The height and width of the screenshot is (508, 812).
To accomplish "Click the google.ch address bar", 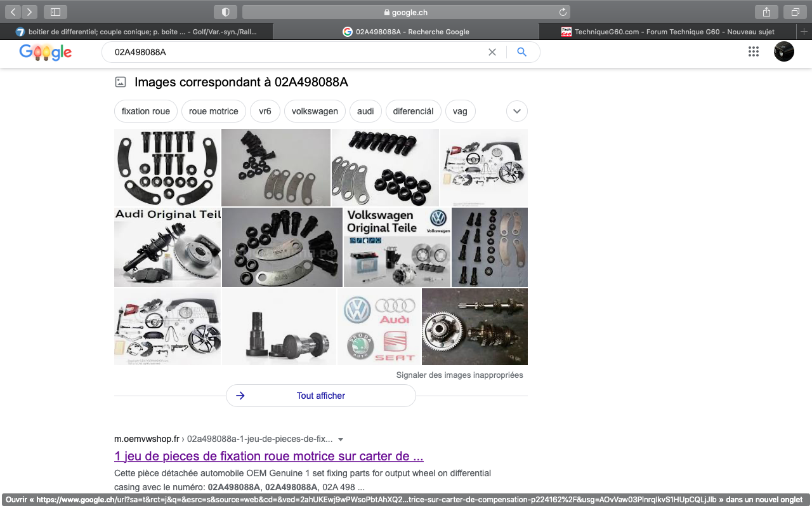I will 406,12.
